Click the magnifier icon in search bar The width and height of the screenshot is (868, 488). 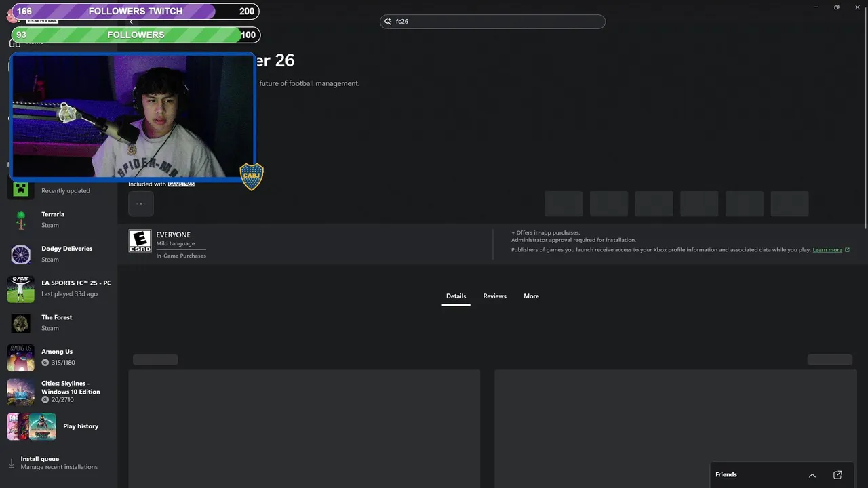(x=389, y=22)
